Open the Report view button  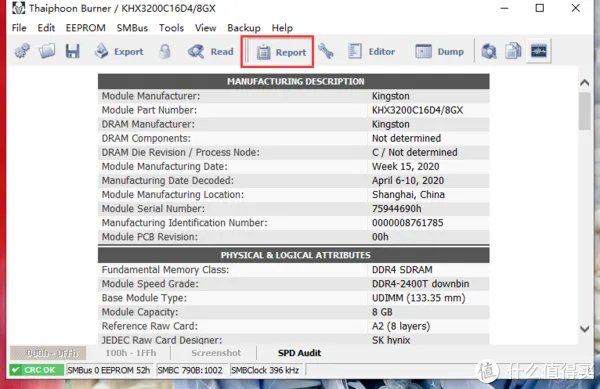coord(281,52)
